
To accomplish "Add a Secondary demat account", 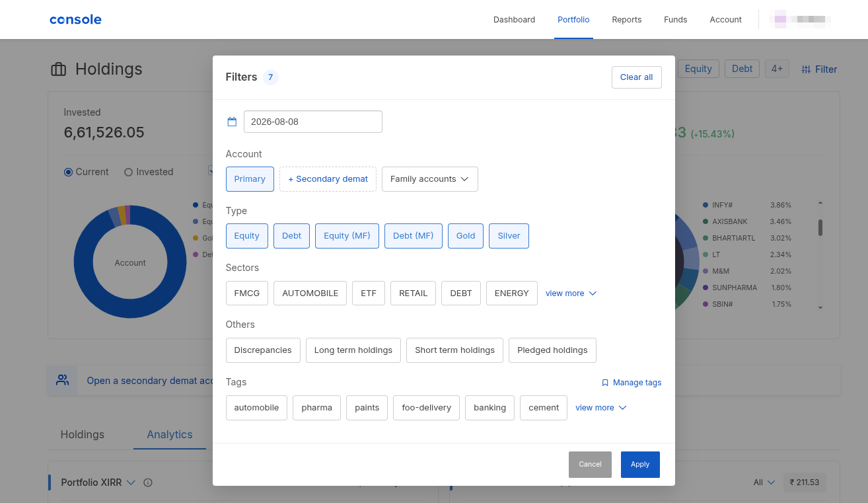I will (x=328, y=179).
